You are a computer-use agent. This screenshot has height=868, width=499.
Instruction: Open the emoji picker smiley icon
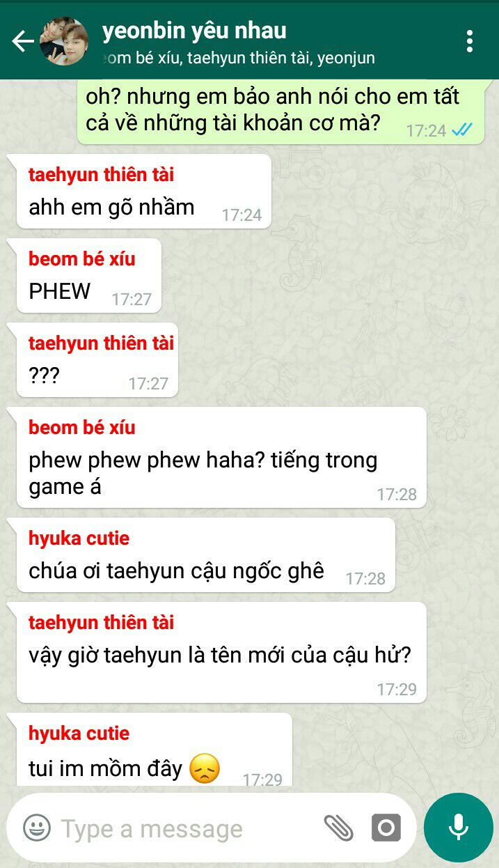(x=37, y=828)
